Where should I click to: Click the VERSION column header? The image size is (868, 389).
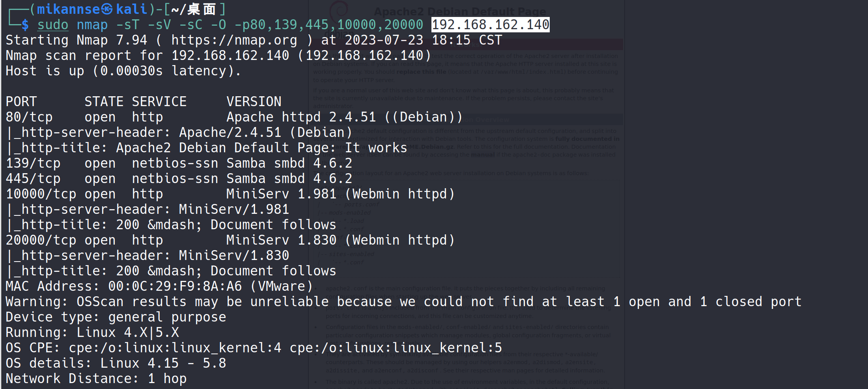[254, 102]
